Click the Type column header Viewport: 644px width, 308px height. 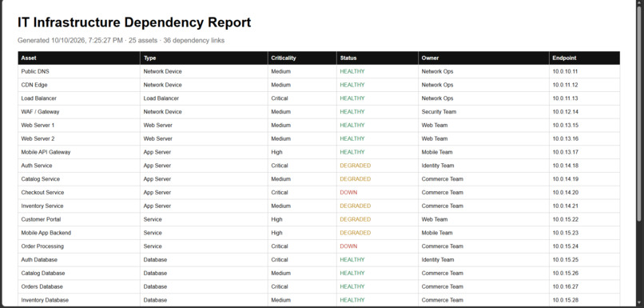click(204, 58)
